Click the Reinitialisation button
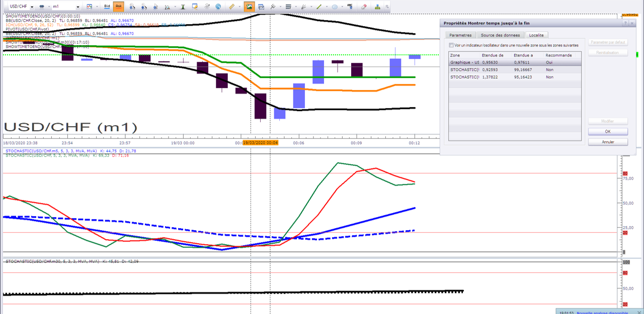 pos(608,53)
